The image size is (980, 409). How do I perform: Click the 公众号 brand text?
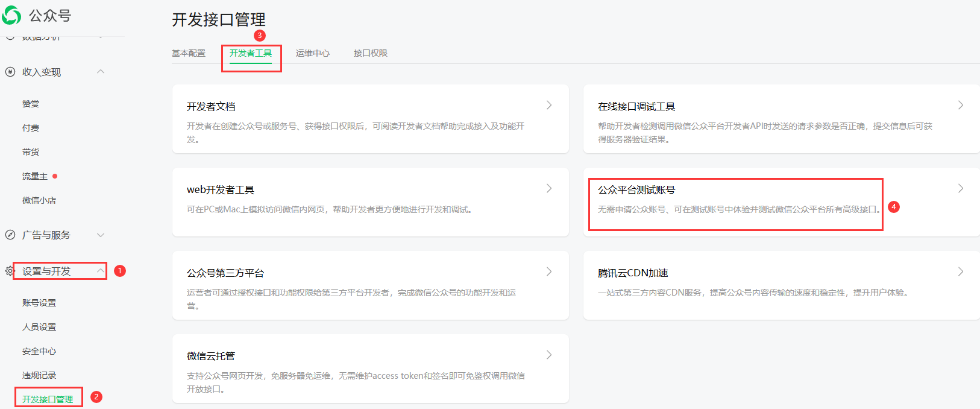pyautogui.click(x=50, y=16)
